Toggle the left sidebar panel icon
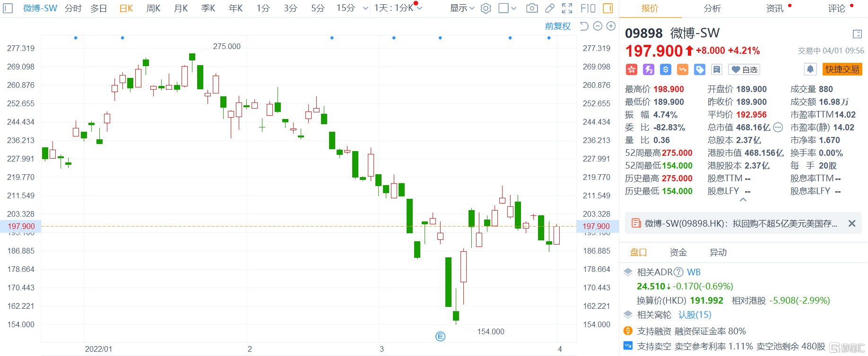 coord(8,8)
